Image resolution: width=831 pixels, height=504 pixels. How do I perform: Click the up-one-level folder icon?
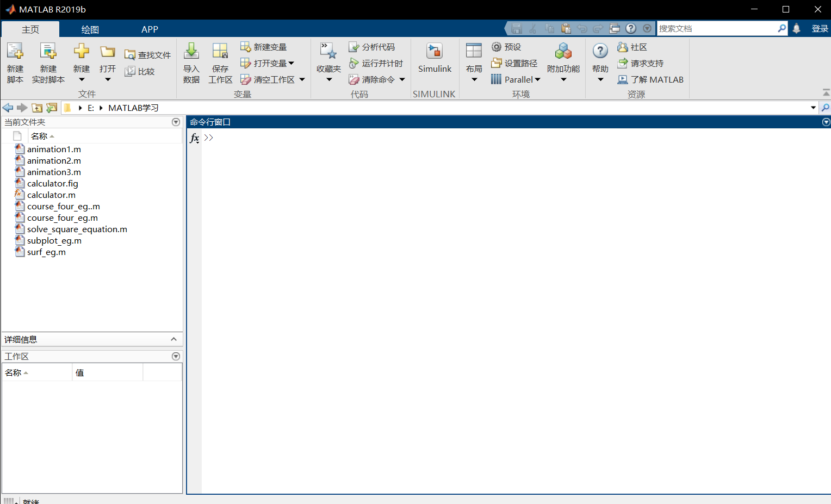coord(37,108)
